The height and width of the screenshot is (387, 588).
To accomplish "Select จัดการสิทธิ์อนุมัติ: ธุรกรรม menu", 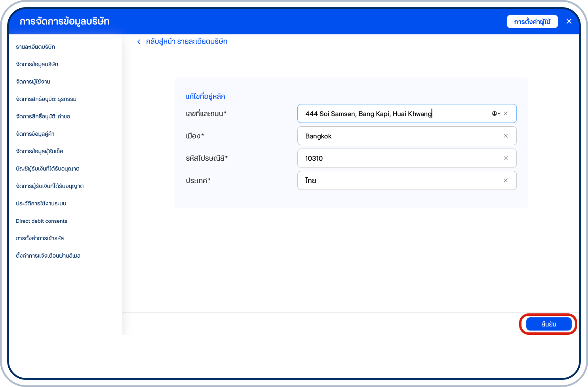I will coord(46,99).
